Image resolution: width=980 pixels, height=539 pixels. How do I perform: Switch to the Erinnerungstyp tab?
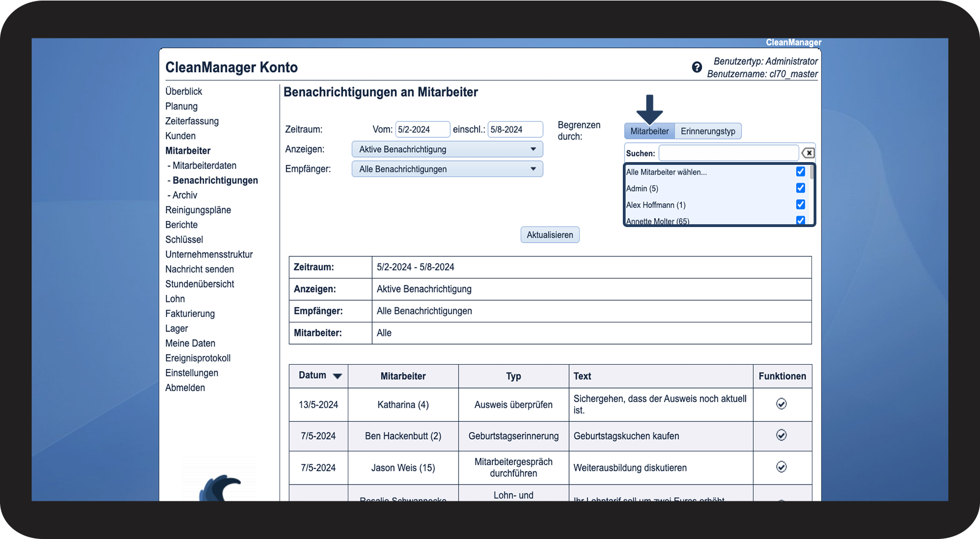(708, 132)
